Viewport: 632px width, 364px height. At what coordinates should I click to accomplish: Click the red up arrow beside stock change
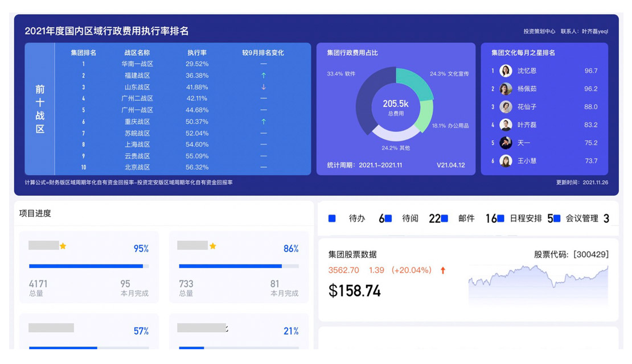click(x=443, y=271)
